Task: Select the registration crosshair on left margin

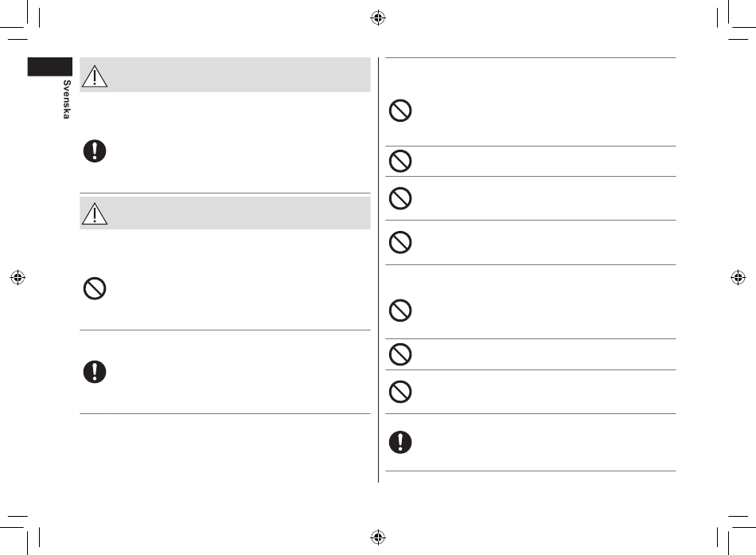Action: pyautogui.click(x=18, y=277)
